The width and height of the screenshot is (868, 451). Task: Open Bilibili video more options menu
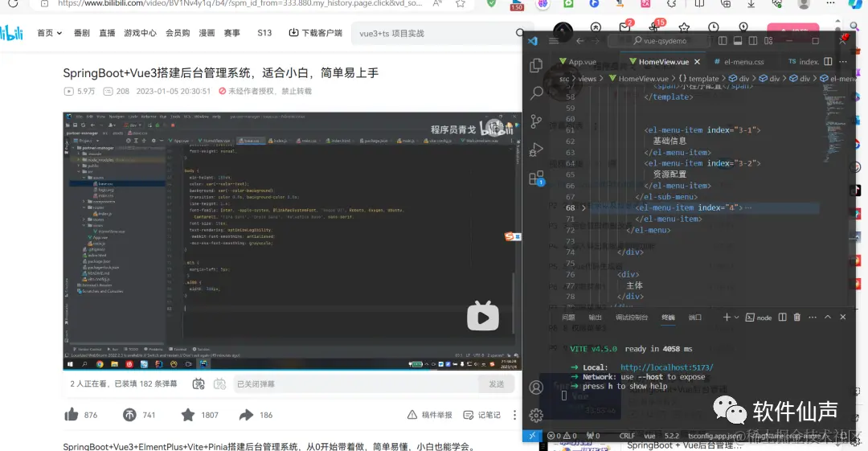point(514,415)
